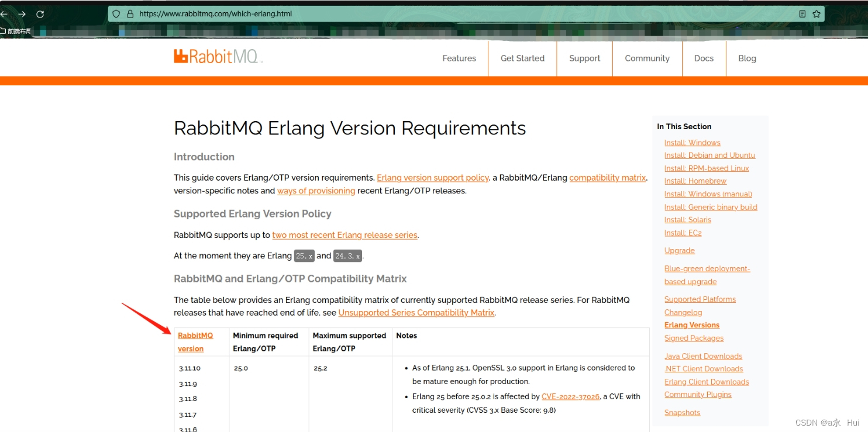Screen dimensions: 868x432
Task: Click the 3.11.9 version entry
Action: point(188,384)
